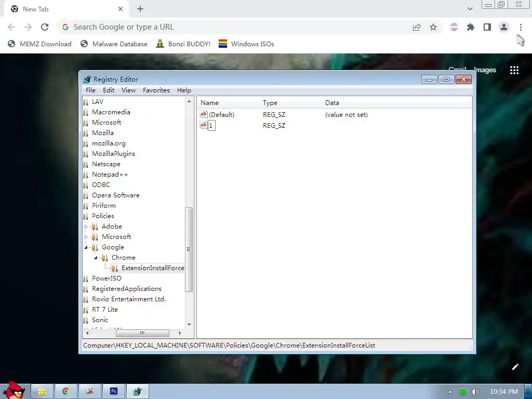Select the PowerISO registry key
The height and width of the screenshot is (399, 532).
coord(107,278)
